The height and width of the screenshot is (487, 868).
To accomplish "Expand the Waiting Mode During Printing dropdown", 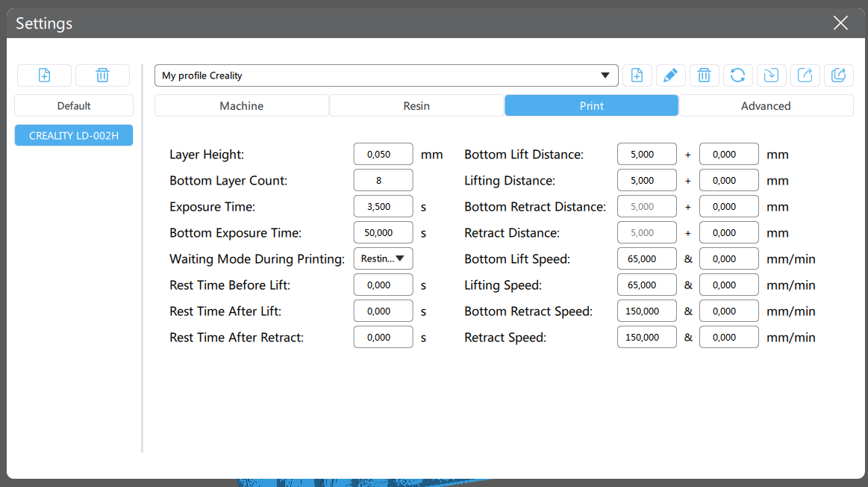I will [x=383, y=258].
